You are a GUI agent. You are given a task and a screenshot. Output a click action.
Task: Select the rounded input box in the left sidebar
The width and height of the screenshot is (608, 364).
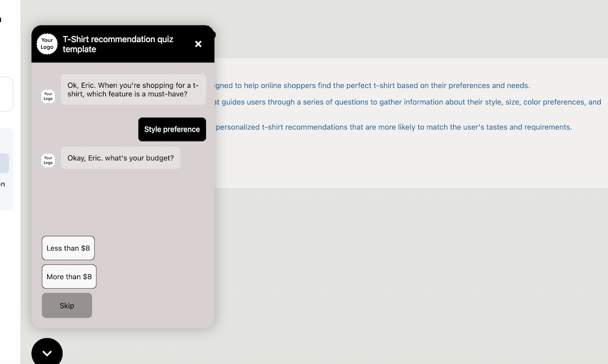6,94
